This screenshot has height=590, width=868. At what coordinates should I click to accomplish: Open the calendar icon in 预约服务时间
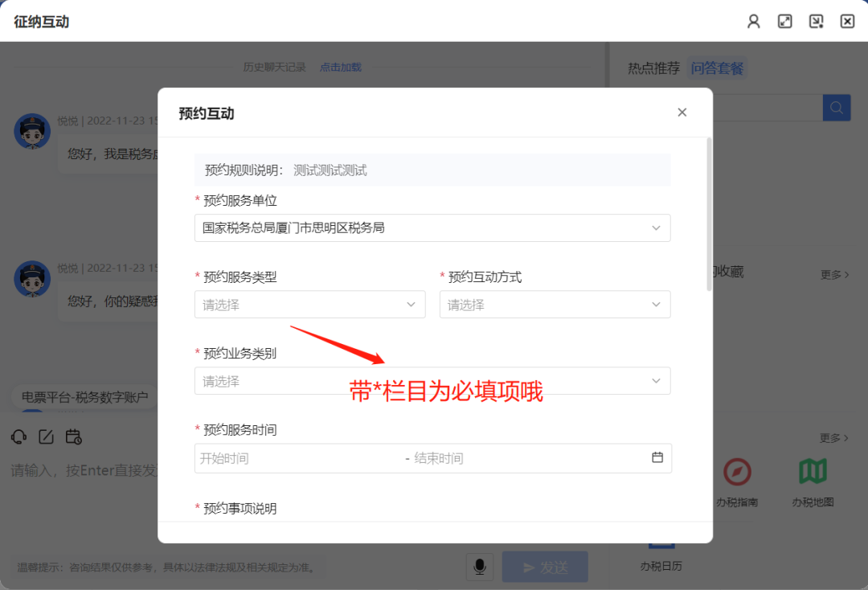pos(657,457)
